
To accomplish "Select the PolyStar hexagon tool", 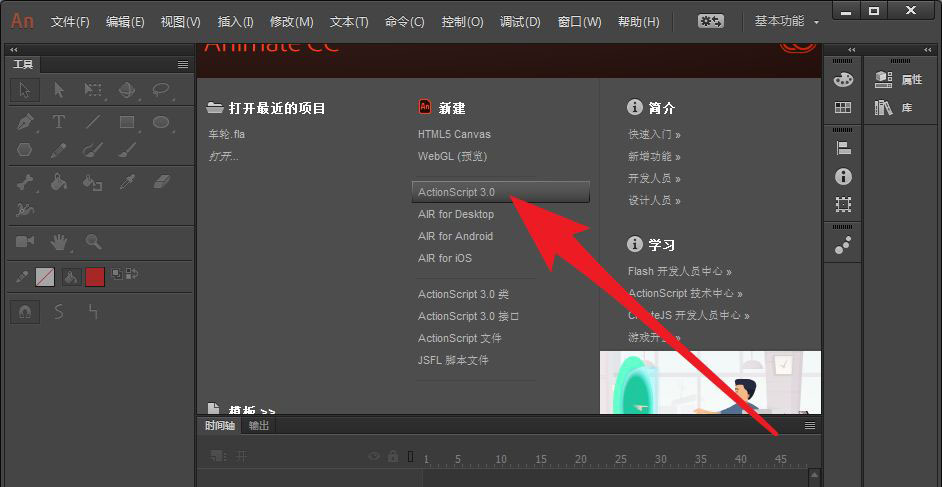I will (x=25, y=150).
